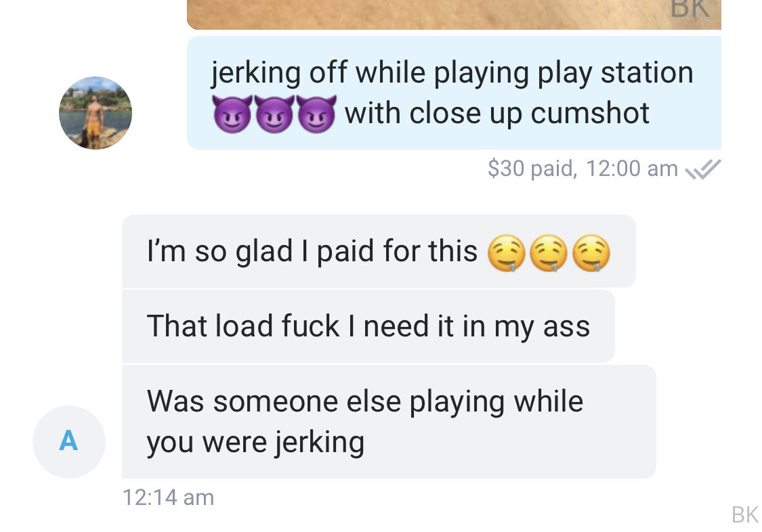Viewport: 762px width, 532px height.
Task: Select the 'That load' gray message bubble
Action: 368,326
